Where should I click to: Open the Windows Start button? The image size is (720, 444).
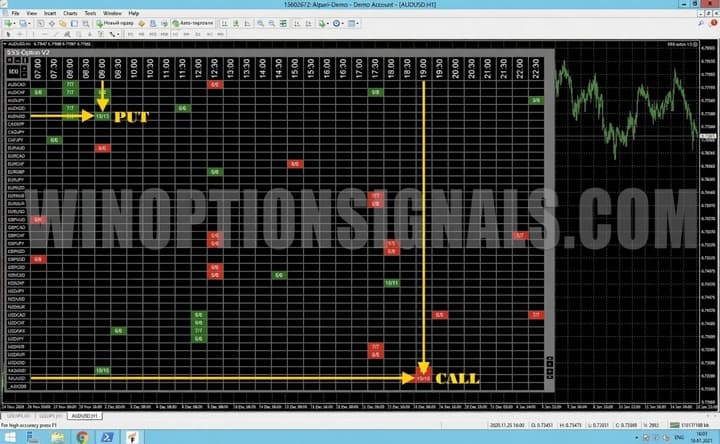click(9, 437)
